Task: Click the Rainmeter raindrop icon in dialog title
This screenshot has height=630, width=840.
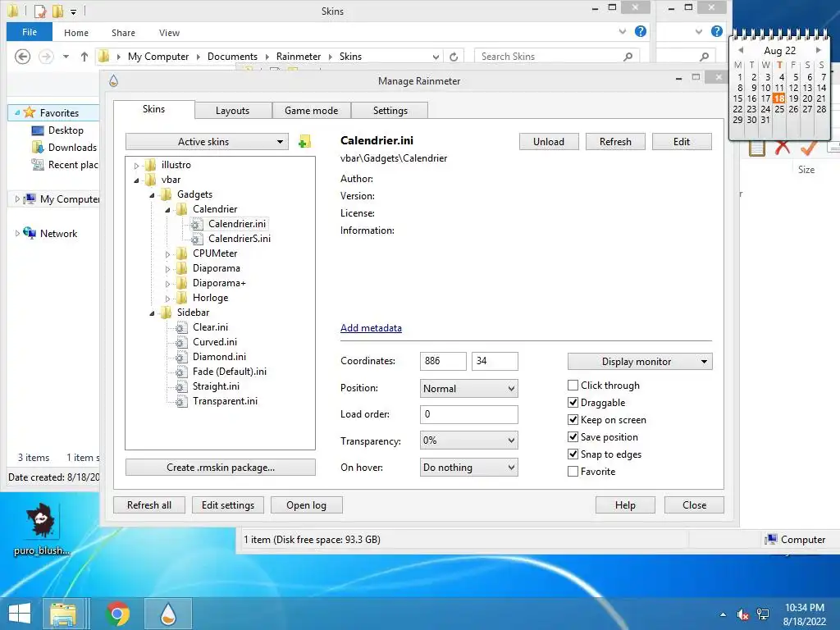Action: [113, 81]
